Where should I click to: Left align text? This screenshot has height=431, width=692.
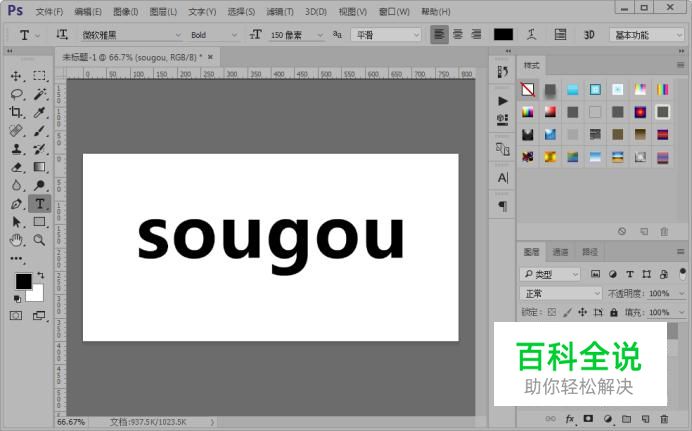point(439,34)
